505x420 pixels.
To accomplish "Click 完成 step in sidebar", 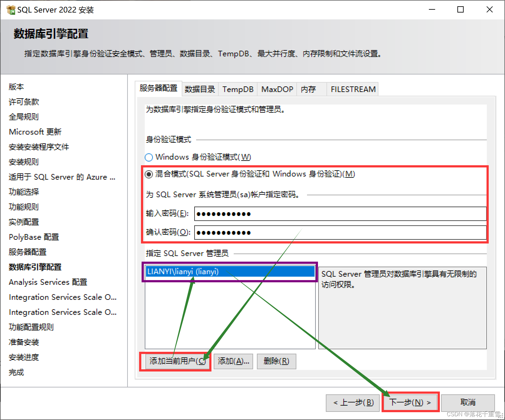I will 16,372.
